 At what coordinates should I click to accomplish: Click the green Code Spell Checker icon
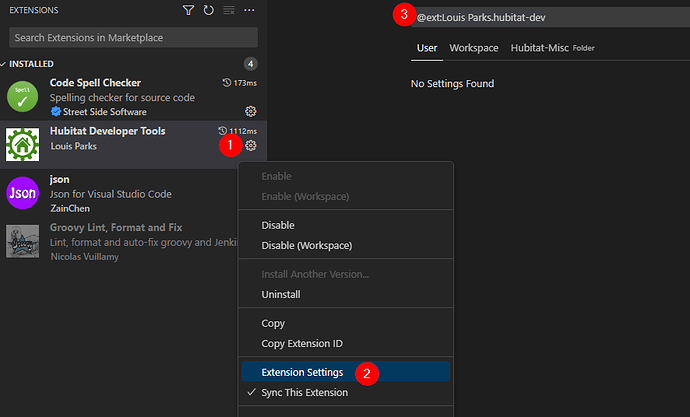22,96
